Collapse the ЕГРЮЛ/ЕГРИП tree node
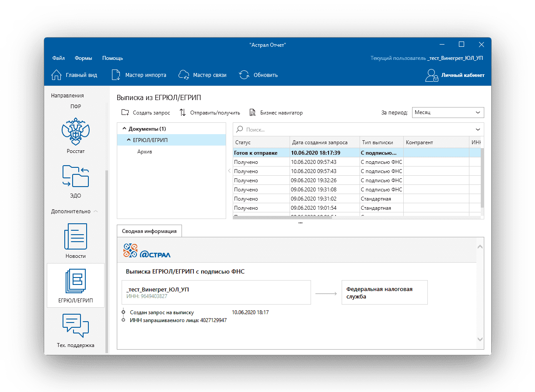 click(129, 140)
